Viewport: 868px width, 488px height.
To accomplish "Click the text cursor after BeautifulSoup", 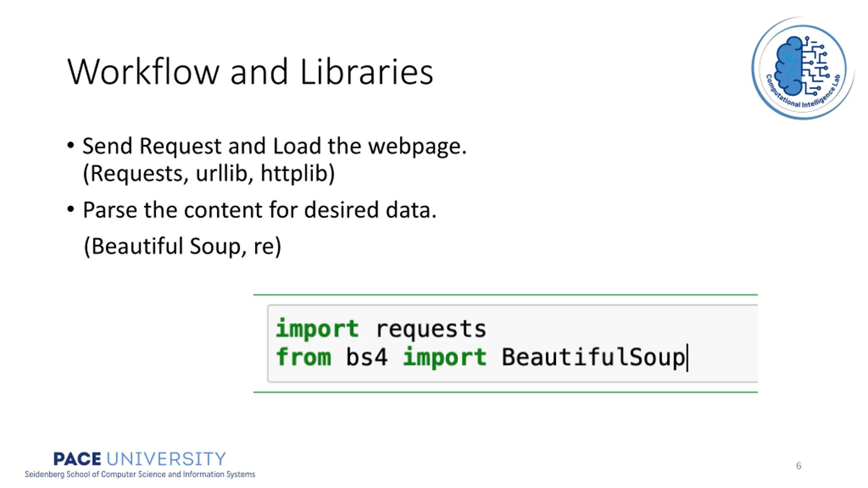I will point(688,358).
